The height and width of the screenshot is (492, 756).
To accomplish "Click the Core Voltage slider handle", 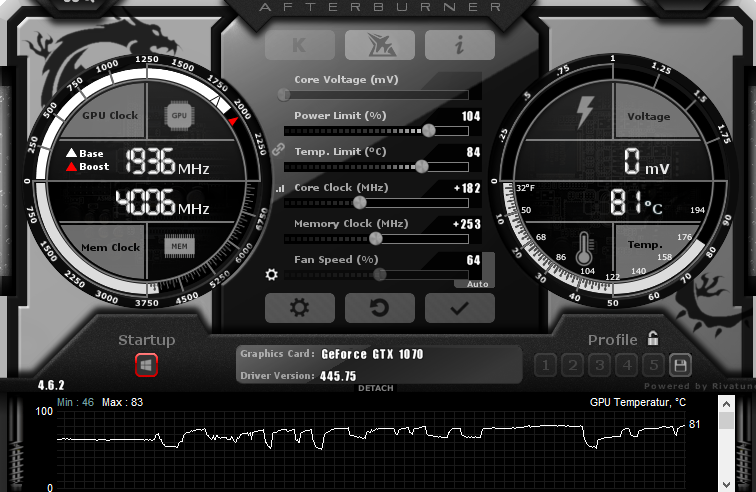I will pyautogui.click(x=284, y=95).
